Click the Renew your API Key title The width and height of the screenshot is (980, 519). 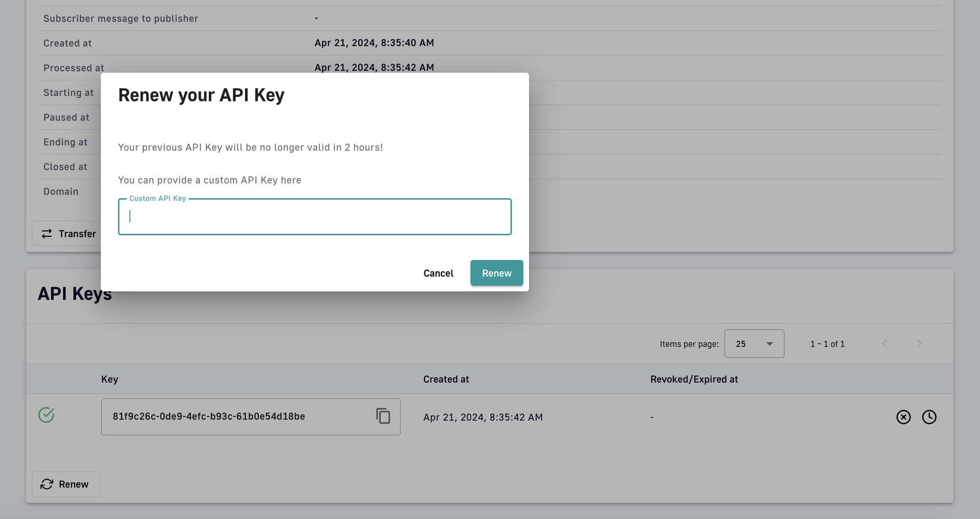tap(201, 95)
